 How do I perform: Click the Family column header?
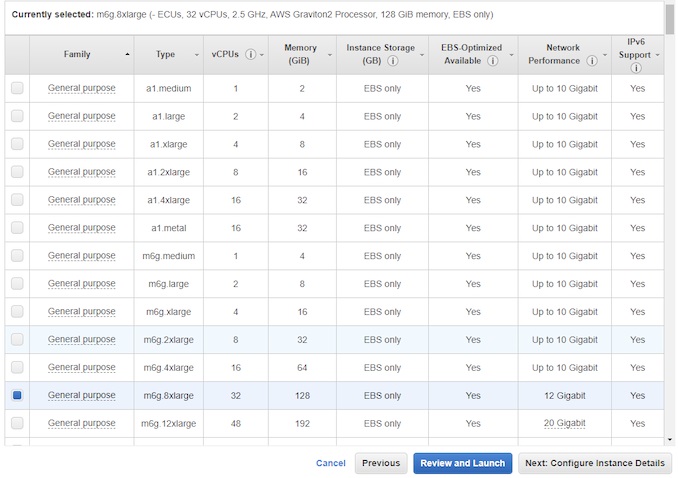click(77, 54)
